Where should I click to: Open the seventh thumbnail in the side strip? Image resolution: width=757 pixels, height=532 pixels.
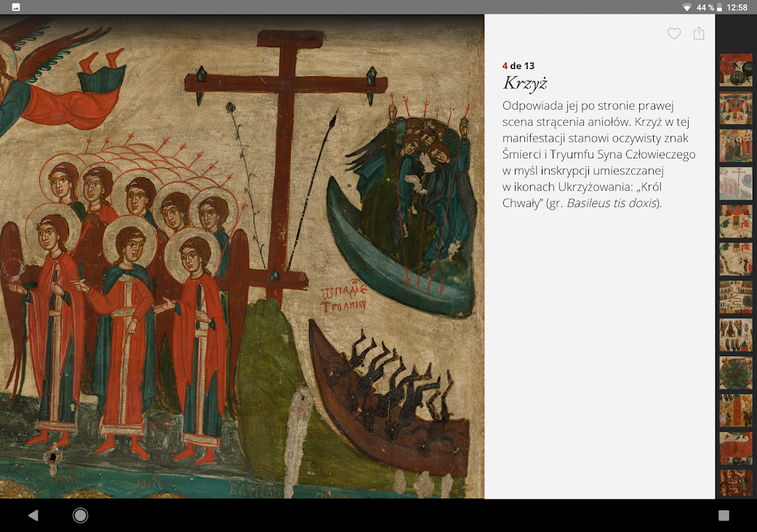click(736, 297)
